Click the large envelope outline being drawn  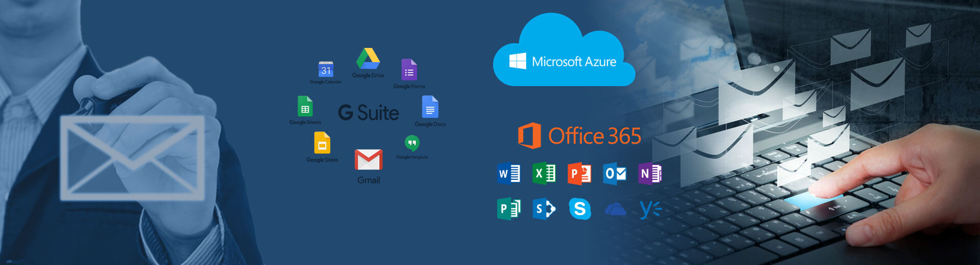coord(133,158)
